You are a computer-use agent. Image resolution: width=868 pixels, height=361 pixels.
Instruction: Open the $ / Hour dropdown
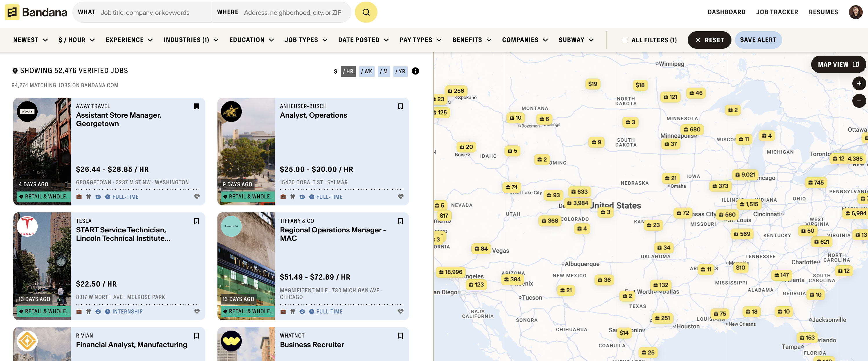click(77, 40)
